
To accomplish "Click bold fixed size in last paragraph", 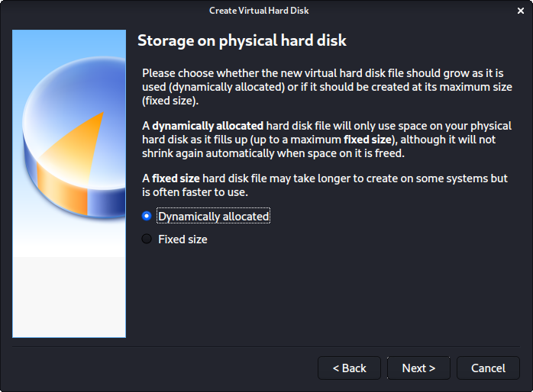I will 176,178.
